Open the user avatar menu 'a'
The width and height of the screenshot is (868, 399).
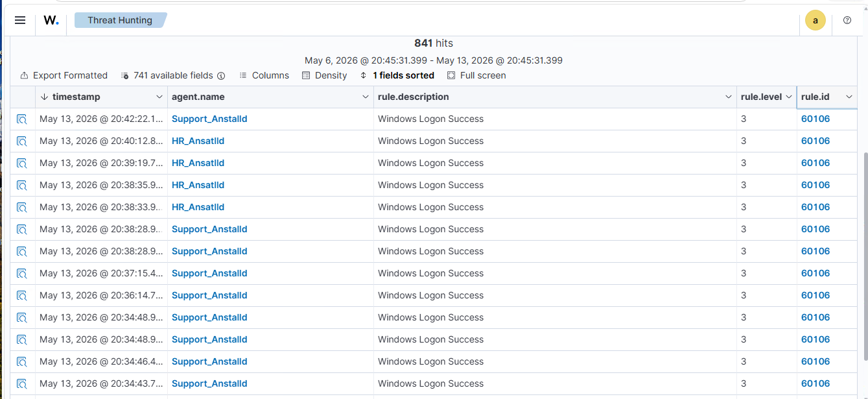point(815,20)
